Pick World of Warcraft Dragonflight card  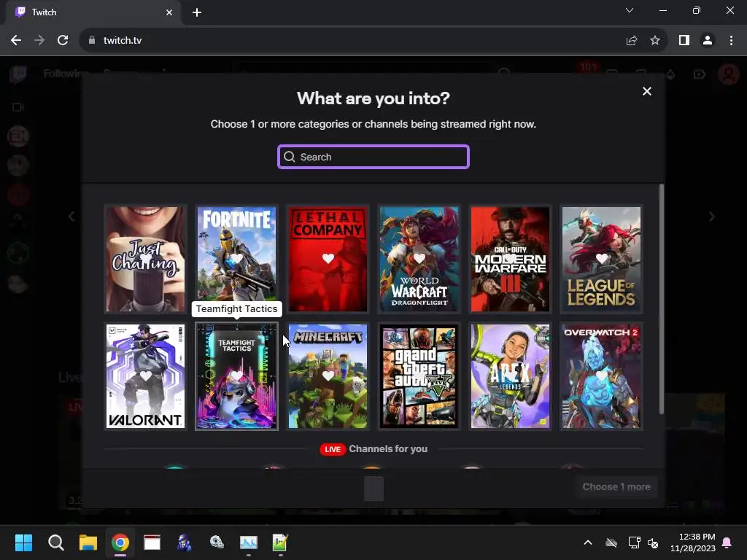(419, 259)
